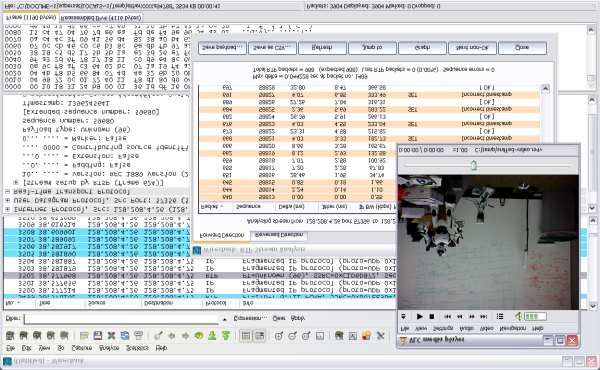600x370 pixels.
Task: Collapse the Real-Time Transport Protocol tree node
Action: pyautogui.click(x=7, y=191)
